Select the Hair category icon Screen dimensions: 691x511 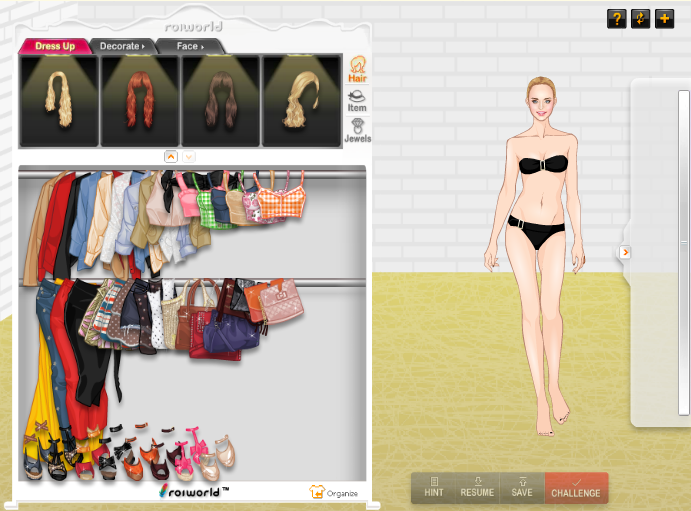coord(357,69)
